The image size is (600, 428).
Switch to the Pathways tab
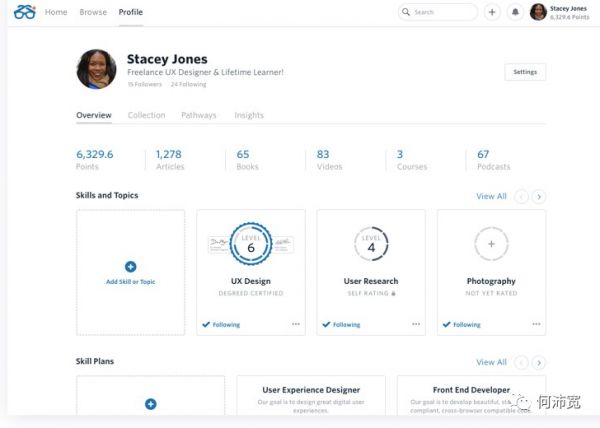(x=199, y=115)
